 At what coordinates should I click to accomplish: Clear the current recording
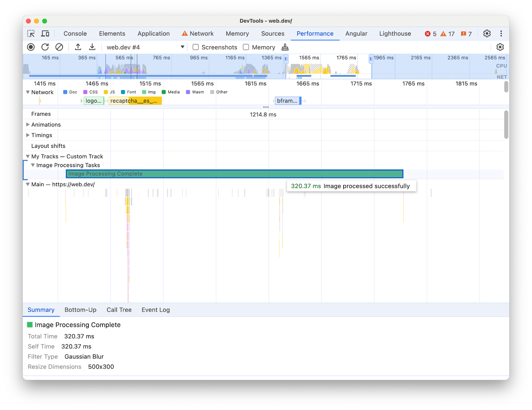[60, 47]
